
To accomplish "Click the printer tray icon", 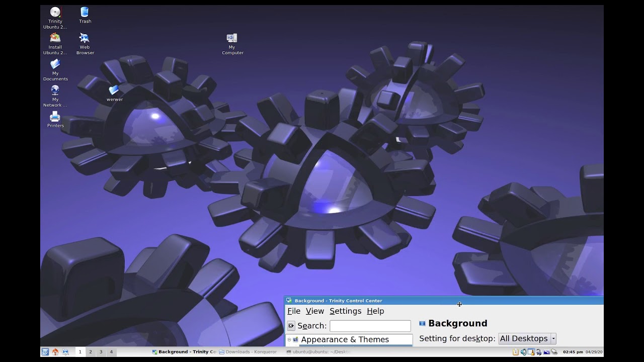I will [x=538, y=352].
